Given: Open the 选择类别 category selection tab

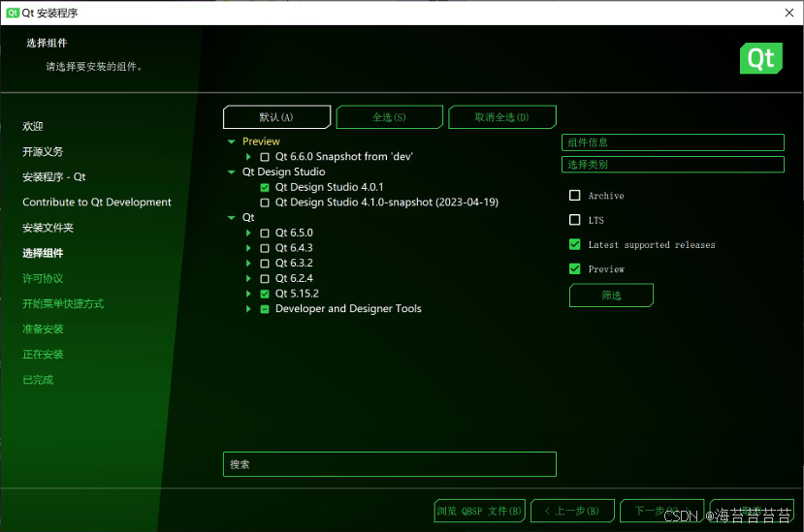Looking at the screenshot, I should click(673, 165).
